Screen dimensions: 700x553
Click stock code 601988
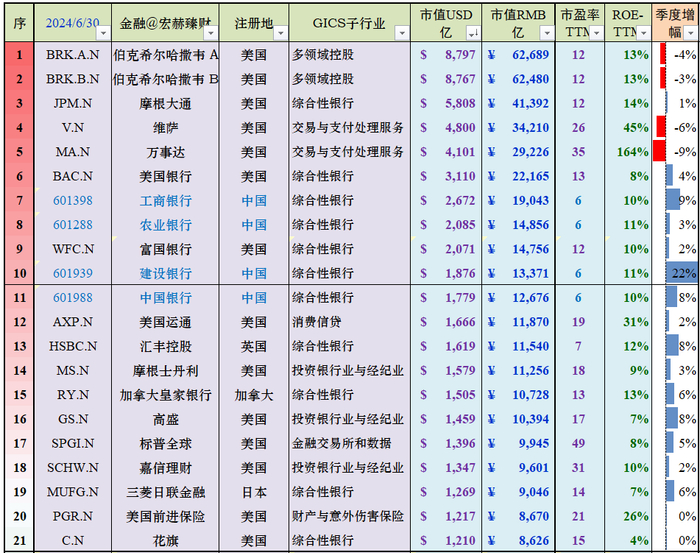pyautogui.click(x=73, y=298)
